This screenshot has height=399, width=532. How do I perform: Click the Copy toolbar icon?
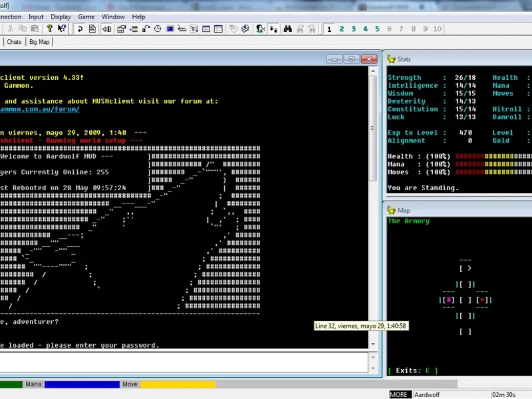(23, 29)
